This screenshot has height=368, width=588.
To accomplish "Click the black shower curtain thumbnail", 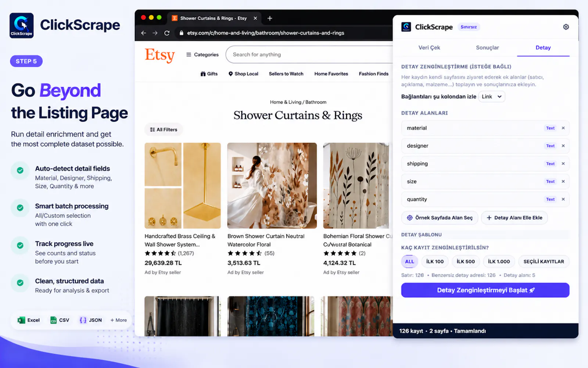I will pos(183,316).
